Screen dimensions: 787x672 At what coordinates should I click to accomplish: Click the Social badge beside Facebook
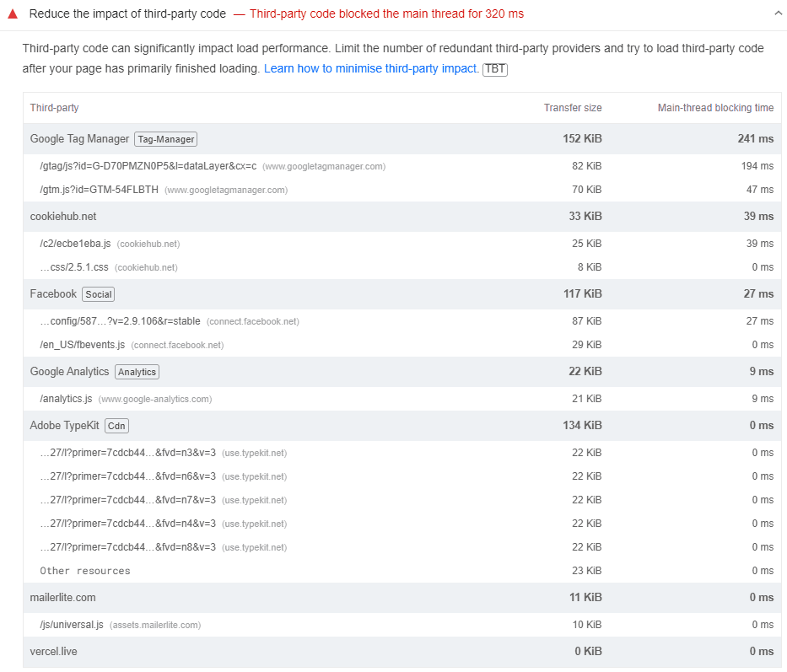[x=99, y=294]
